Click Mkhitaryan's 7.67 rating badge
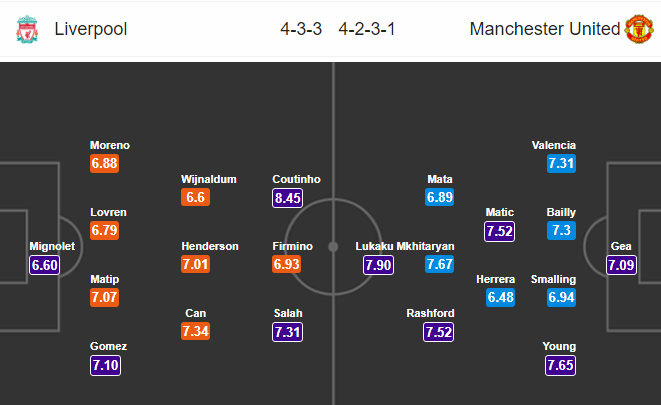 pos(440,265)
